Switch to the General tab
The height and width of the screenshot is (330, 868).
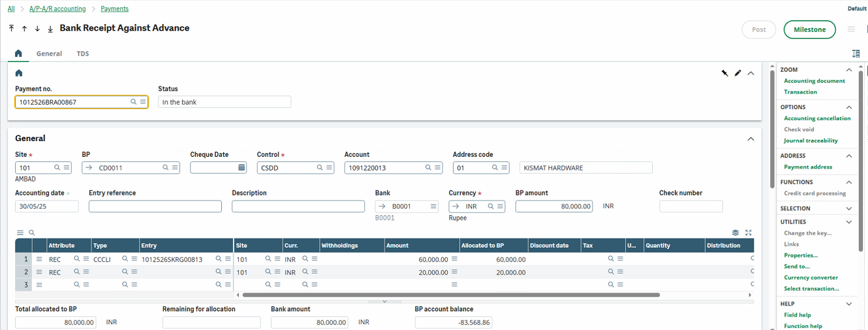49,54
